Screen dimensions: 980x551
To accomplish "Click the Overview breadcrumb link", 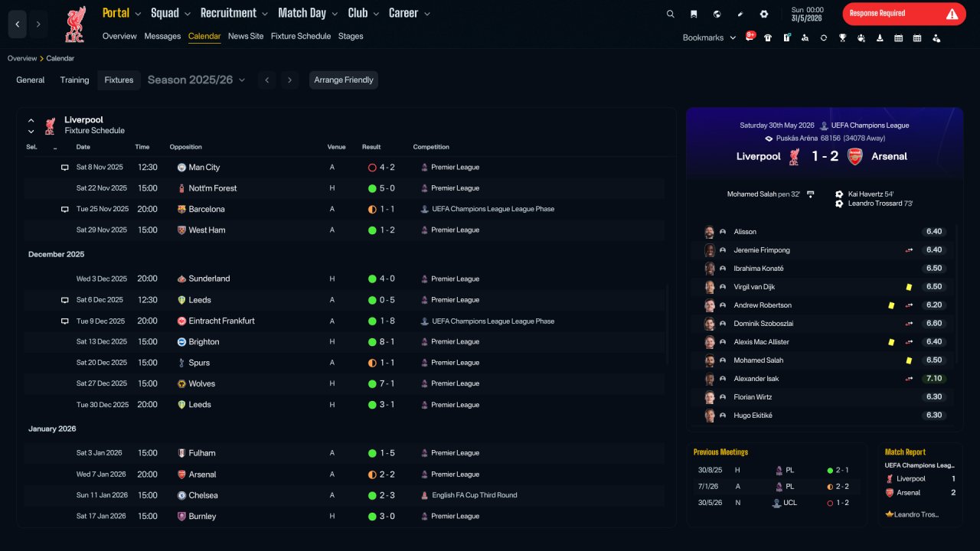I will coord(22,58).
